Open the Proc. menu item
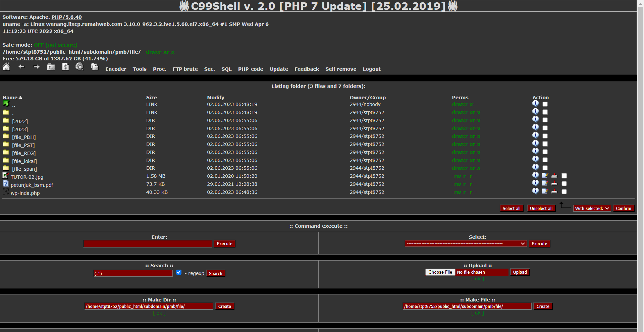 pyautogui.click(x=160, y=69)
